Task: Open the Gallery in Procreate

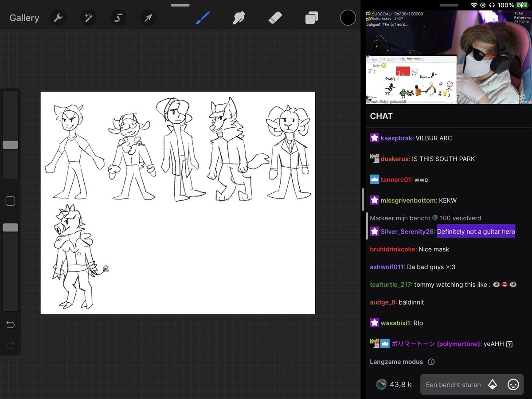Action: coord(24,18)
